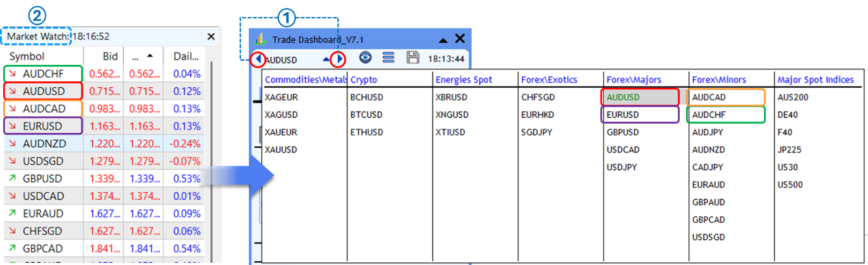Choose AUDCAD in the Forex Minors list
Screen dimensions: 868x265
(x=709, y=97)
